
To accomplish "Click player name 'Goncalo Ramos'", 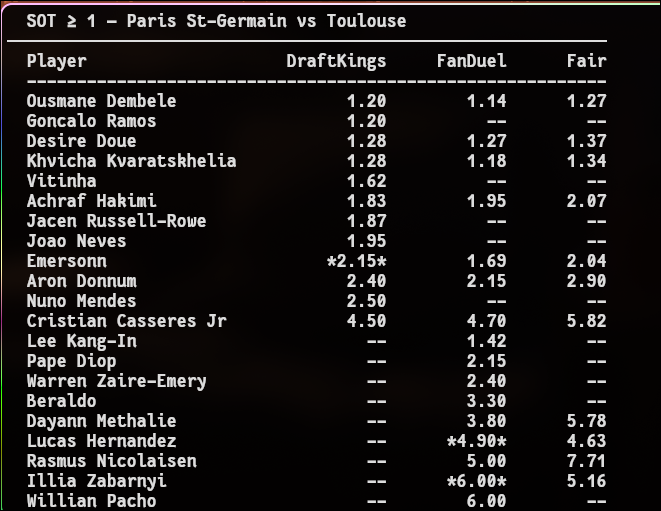I will [x=91, y=121].
